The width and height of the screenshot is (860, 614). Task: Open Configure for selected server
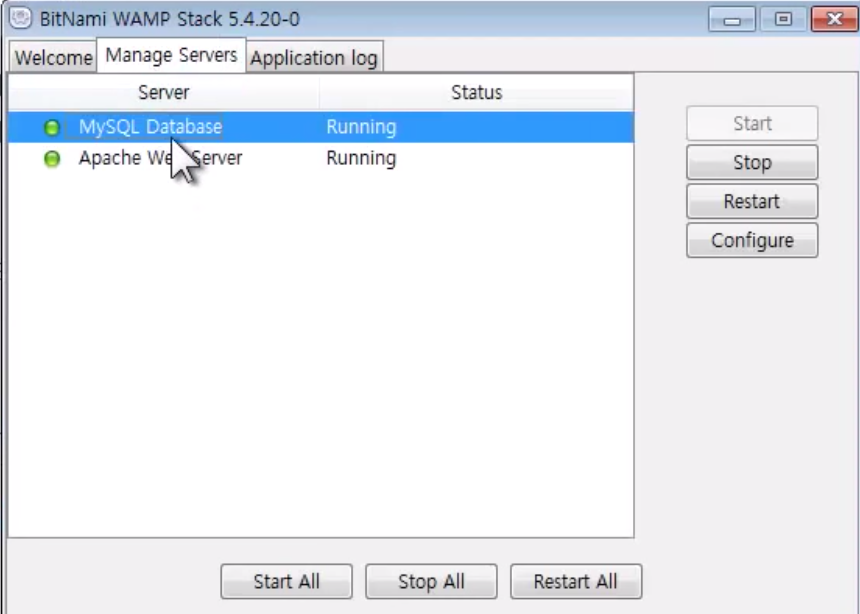(x=752, y=240)
